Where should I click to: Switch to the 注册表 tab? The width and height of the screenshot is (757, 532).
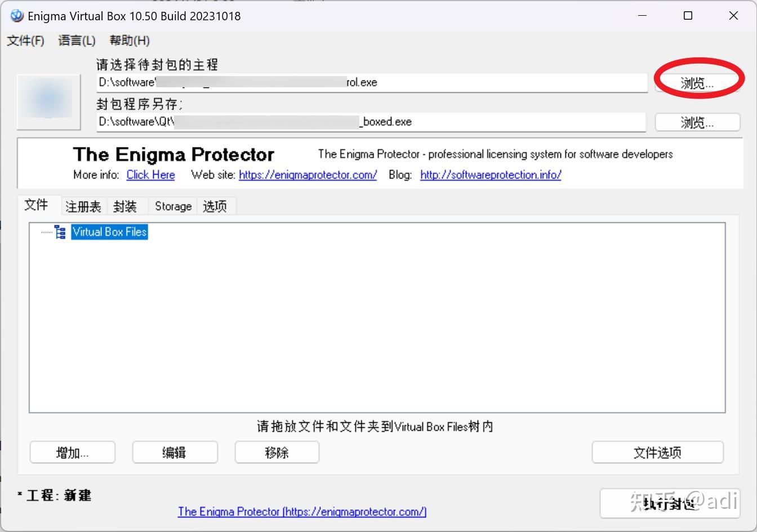pos(83,206)
